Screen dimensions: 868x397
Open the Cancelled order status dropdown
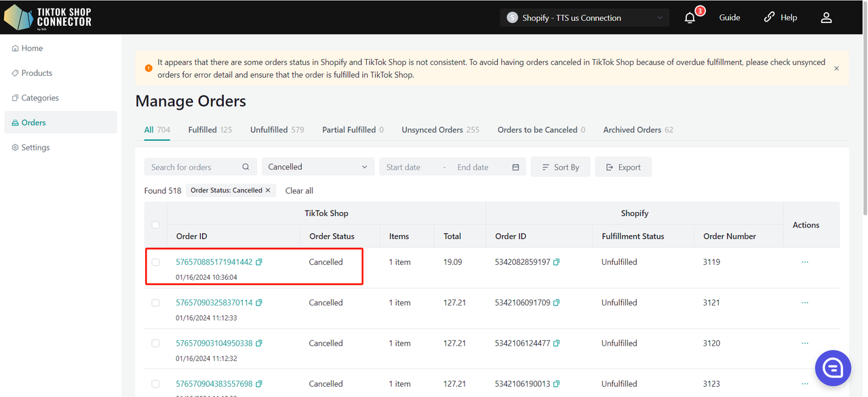coord(318,167)
